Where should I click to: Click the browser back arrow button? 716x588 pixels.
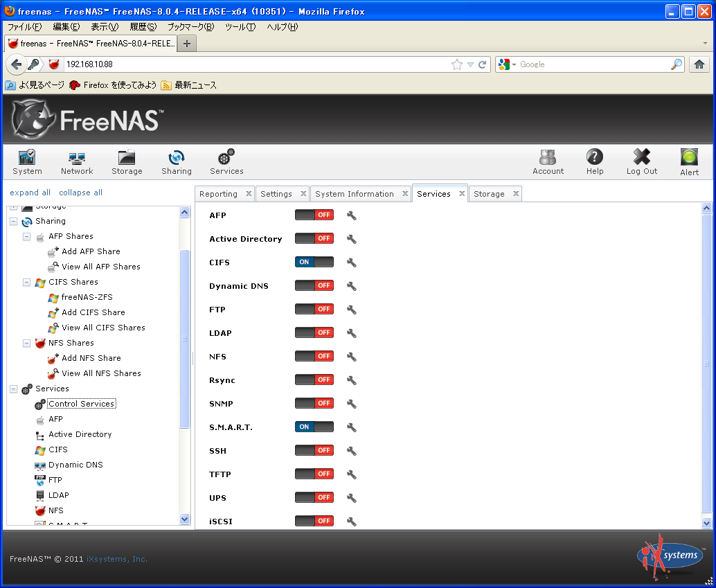[x=17, y=64]
